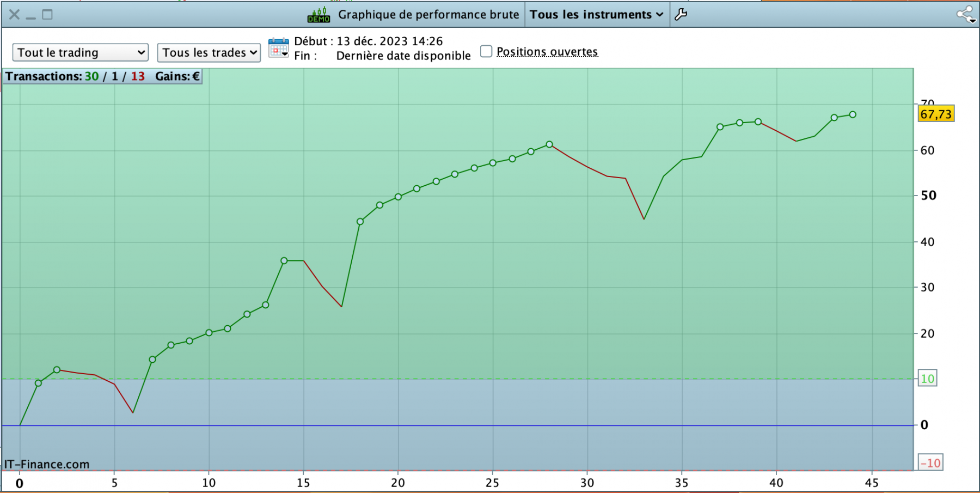
Task: Click the share icon in the title bar
Action: click(966, 15)
